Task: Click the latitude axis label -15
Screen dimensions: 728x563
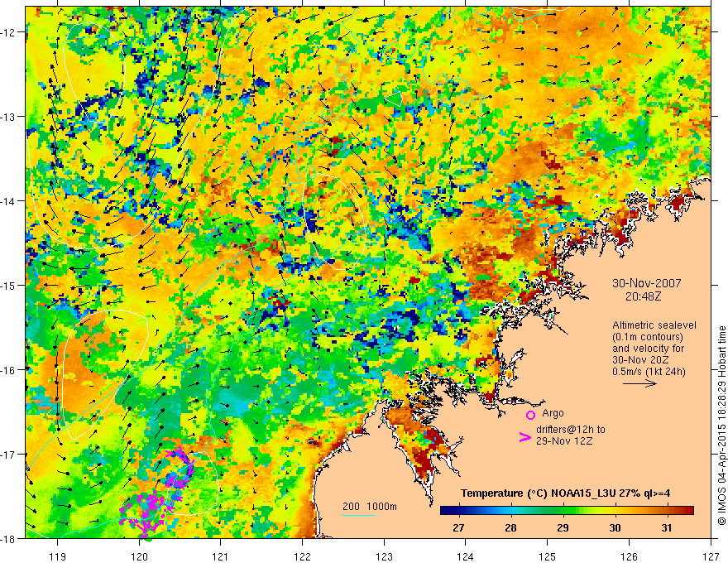Action: tap(8, 285)
